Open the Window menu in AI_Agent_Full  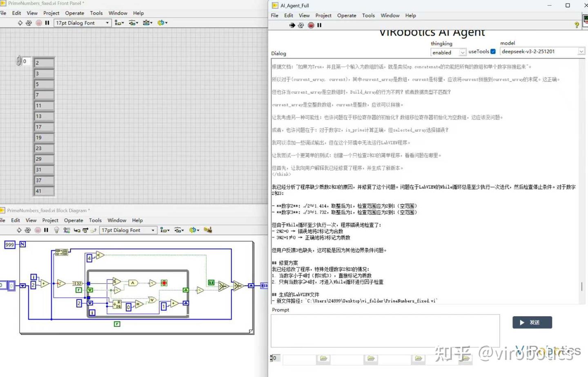point(390,16)
